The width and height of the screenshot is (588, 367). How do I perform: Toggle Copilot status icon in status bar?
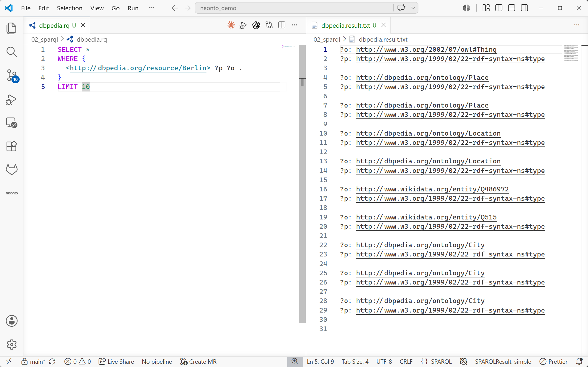[463, 362]
